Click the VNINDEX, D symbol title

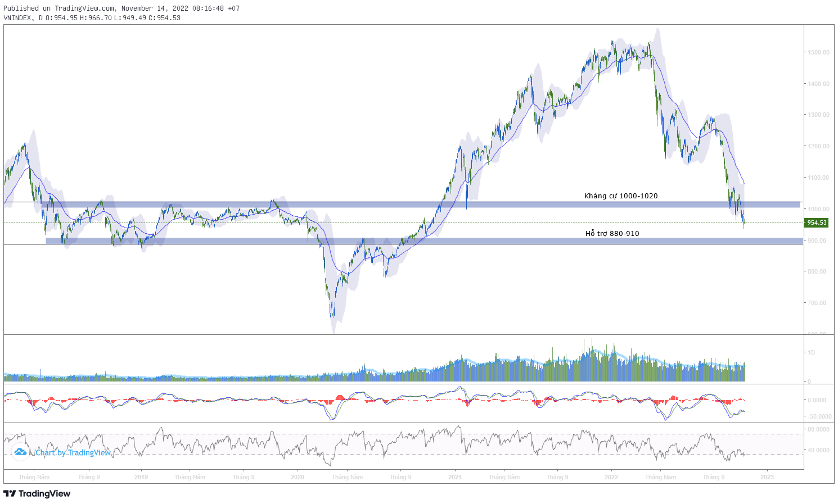coord(23,18)
